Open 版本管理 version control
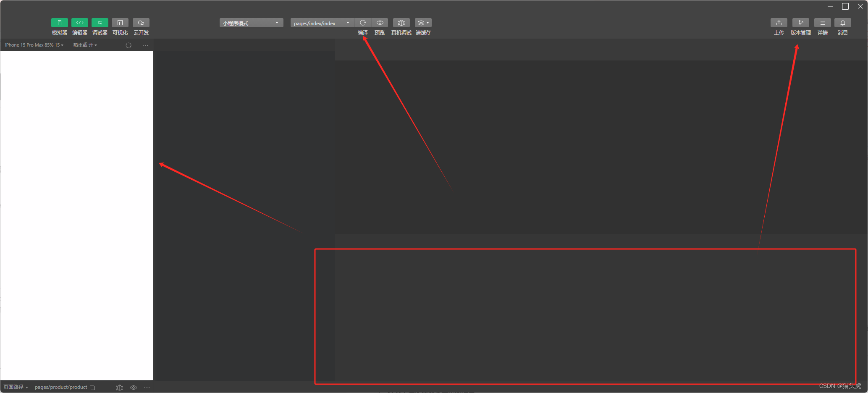The height and width of the screenshot is (393, 868). point(801,23)
